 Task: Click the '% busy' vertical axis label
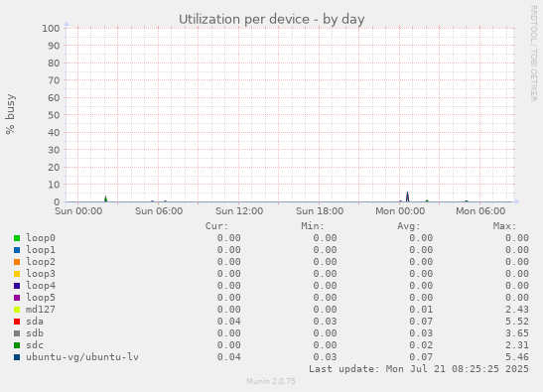(x=10, y=114)
